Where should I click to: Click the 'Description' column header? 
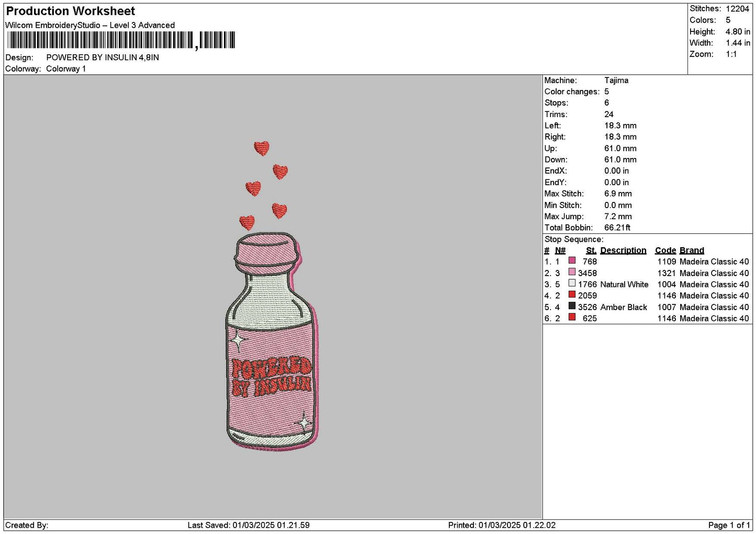(x=623, y=251)
